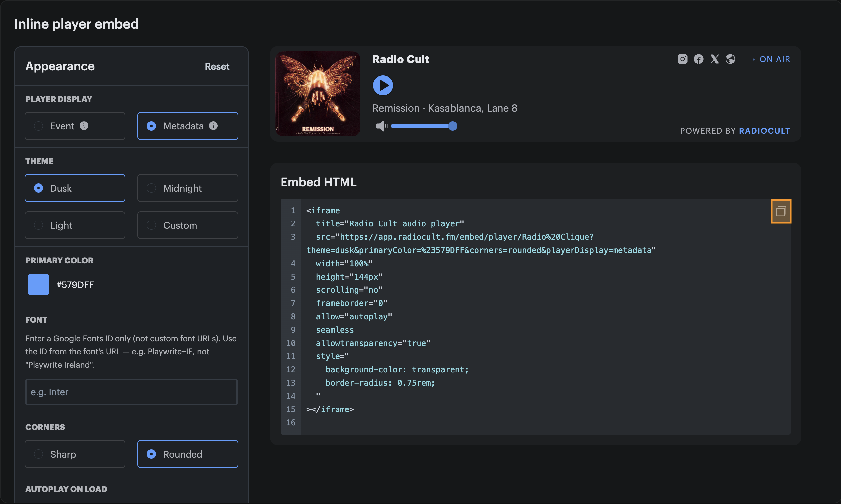
Task: Select the Event player display option
Action: coord(75,126)
